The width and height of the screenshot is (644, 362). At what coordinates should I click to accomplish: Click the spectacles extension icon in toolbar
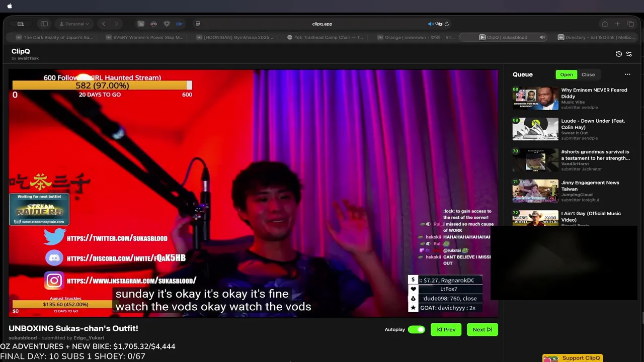(x=153, y=24)
